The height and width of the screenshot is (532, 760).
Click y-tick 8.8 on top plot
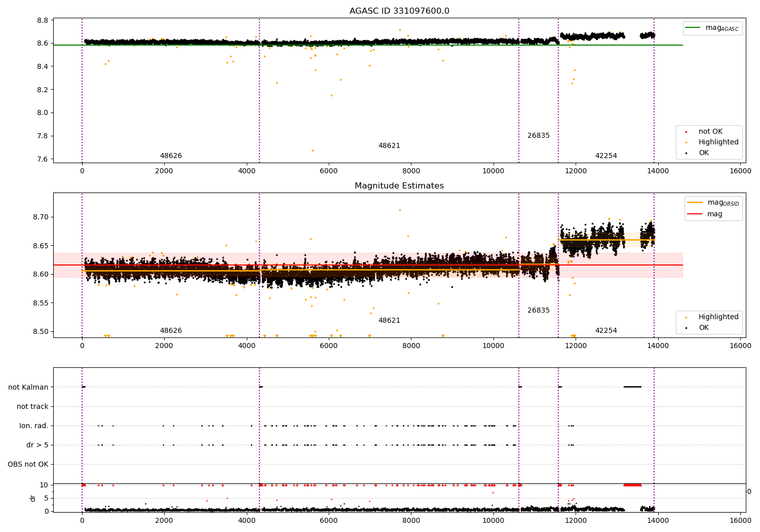(x=43, y=20)
